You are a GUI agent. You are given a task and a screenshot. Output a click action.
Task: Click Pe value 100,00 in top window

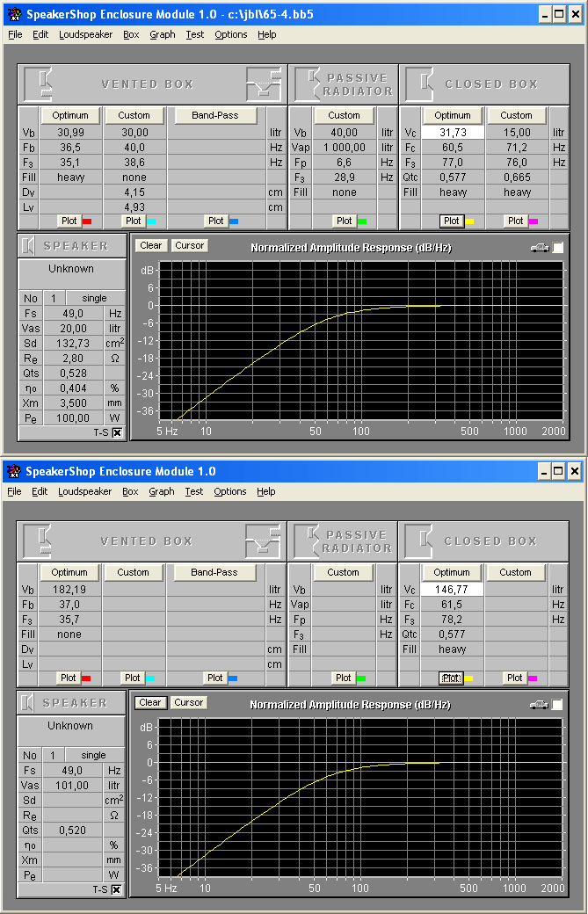pos(73,418)
